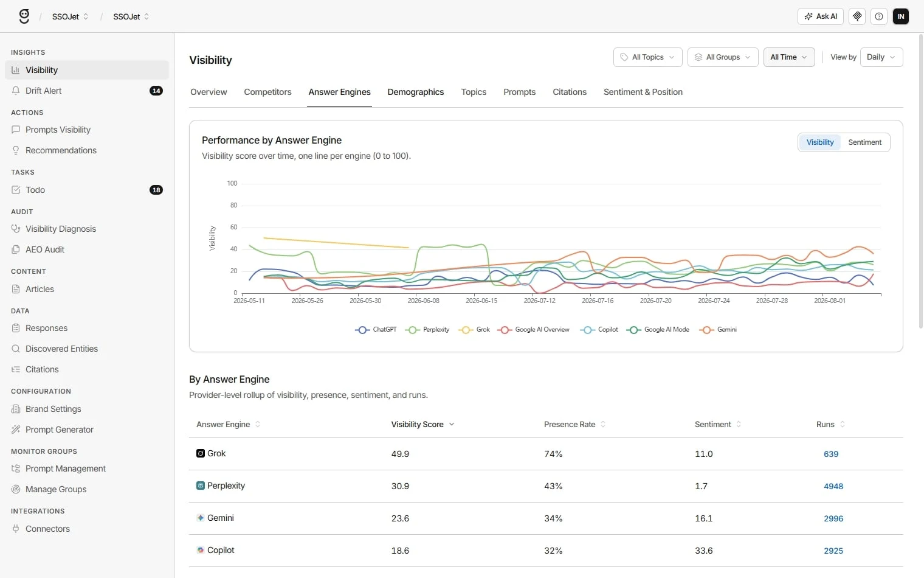Click the Visibility Diagnosis stethoscope icon
Viewport: 924px width, 578px height.
16,229
